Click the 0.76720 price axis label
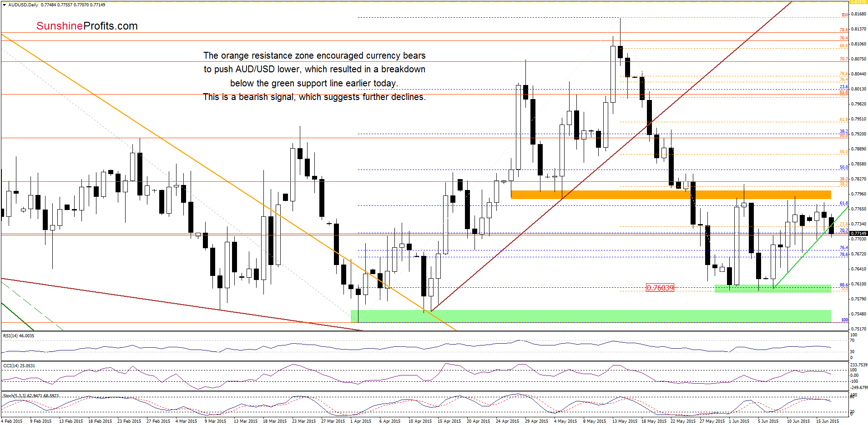868x425 pixels. [858, 254]
